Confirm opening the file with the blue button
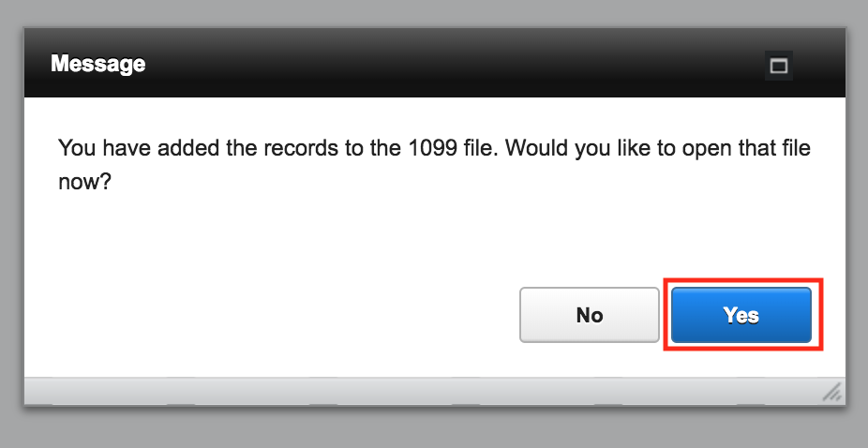 tap(741, 315)
